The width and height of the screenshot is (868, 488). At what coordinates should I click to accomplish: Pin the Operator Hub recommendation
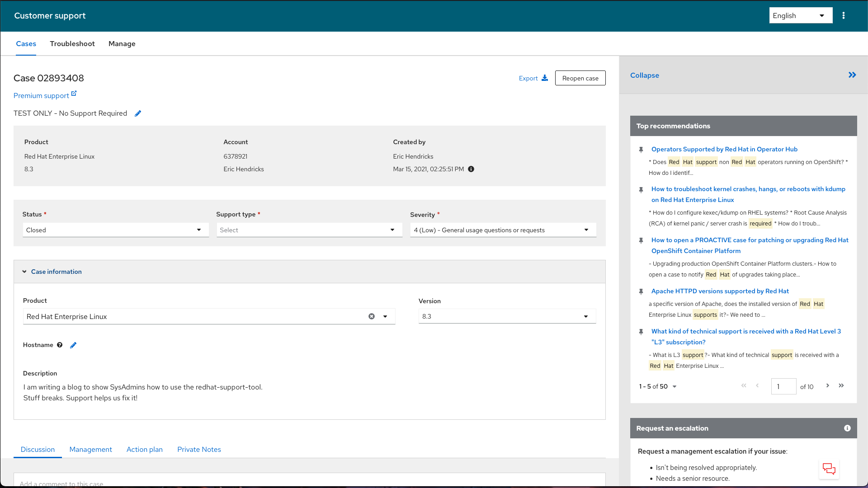(641, 150)
